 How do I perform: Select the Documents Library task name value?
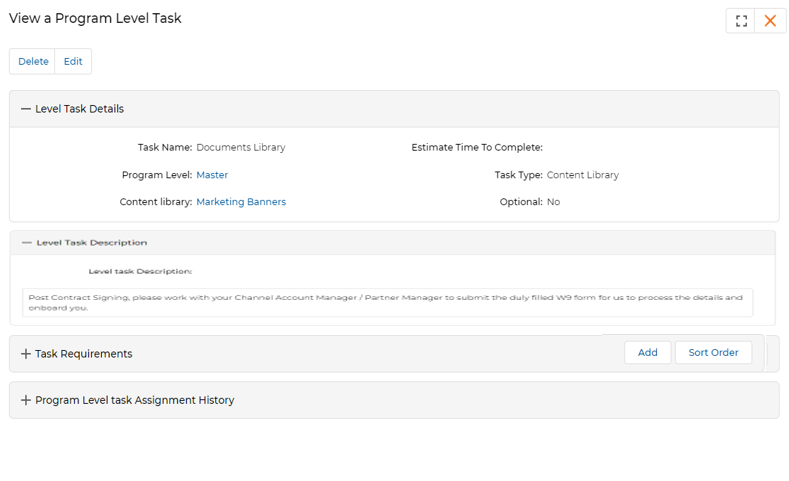241,147
